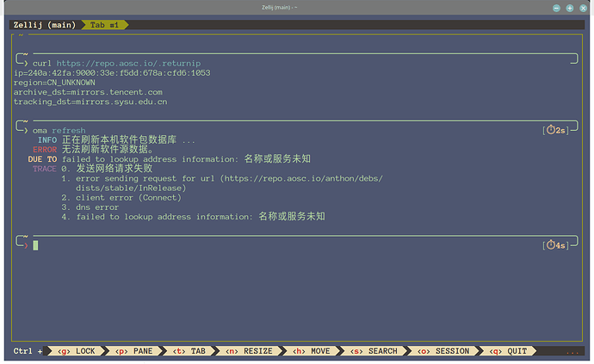Viewport: 594px width, 364px height.
Task: Minimize the Zellij window
Action: pyautogui.click(x=556, y=8)
